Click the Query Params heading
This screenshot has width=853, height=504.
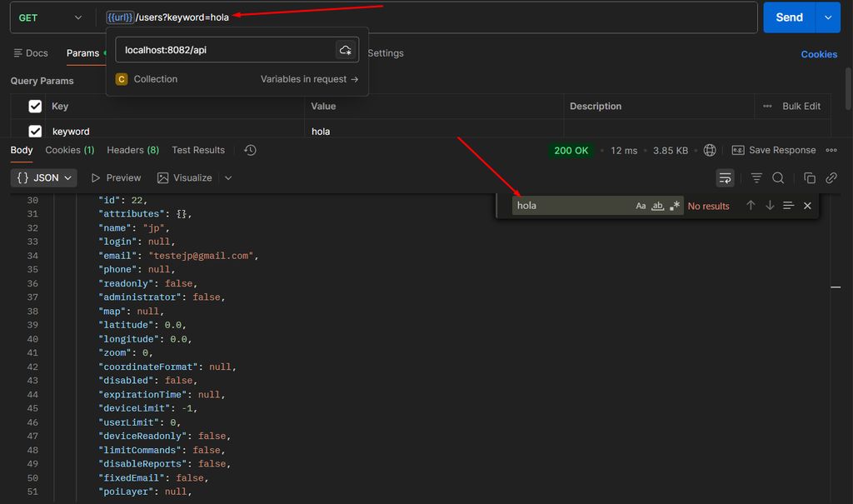coord(42,81)
